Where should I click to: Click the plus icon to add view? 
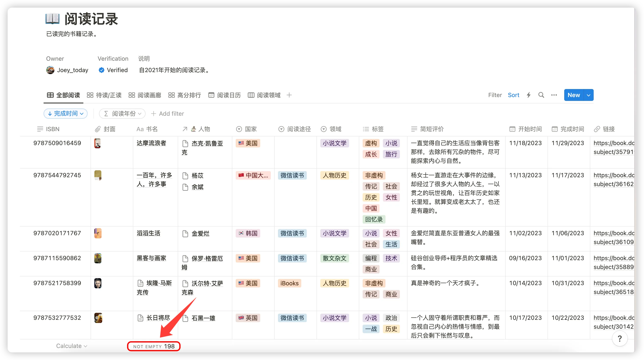tap(289, 95)
